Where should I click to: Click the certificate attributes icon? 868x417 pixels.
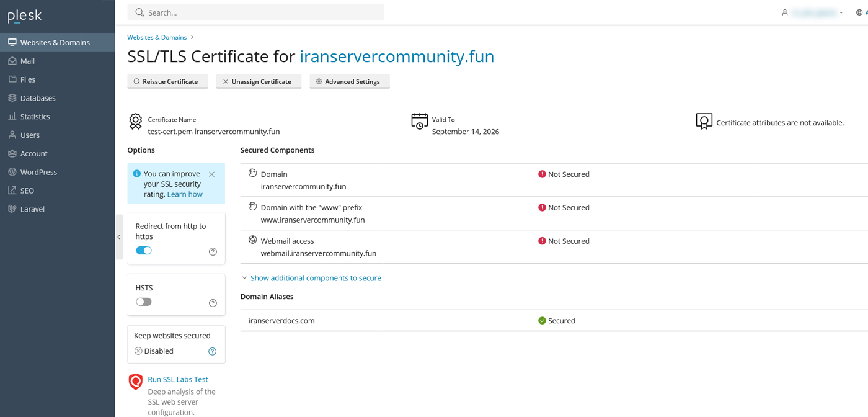click(x=704, y=122)
